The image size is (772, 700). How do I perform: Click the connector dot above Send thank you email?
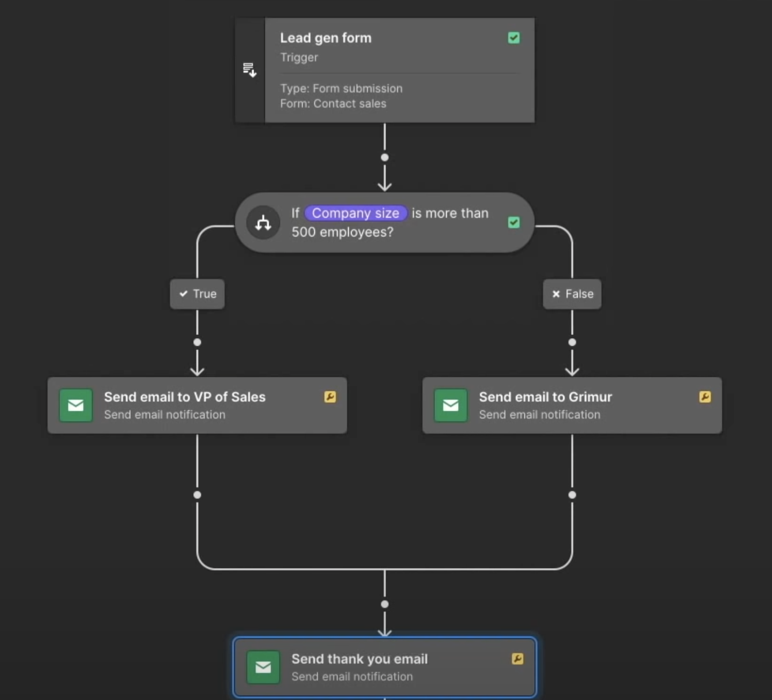point(384,604)
